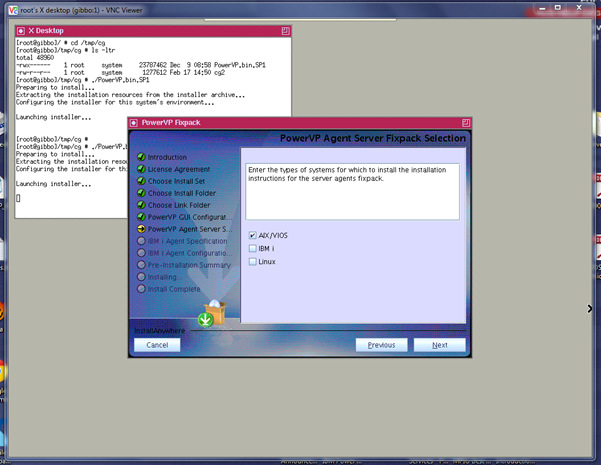Click the current-step arrow icon for PowerVP Agent Server
The image size is (601, 465).
coord(141,229)
